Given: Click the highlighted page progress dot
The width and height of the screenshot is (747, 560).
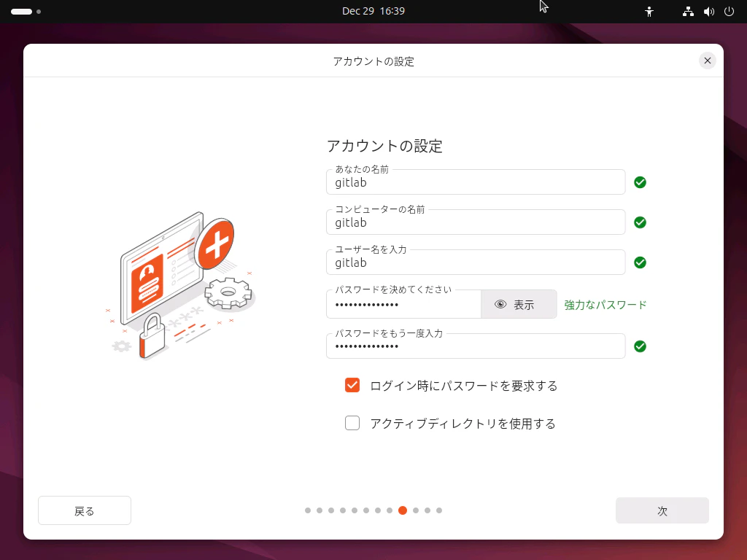Looking at the screenshot, I should coord(403,511).
